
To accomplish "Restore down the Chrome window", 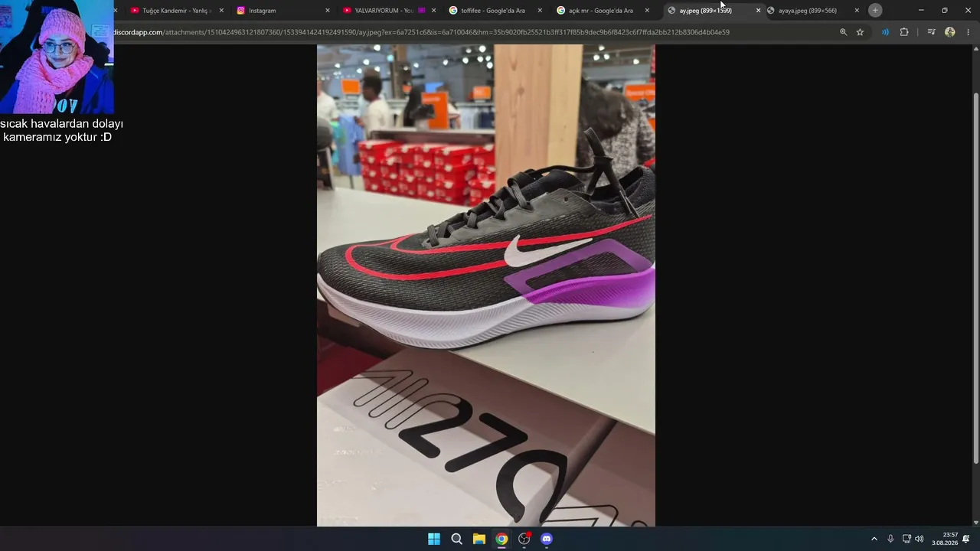I will coord(945,11).
